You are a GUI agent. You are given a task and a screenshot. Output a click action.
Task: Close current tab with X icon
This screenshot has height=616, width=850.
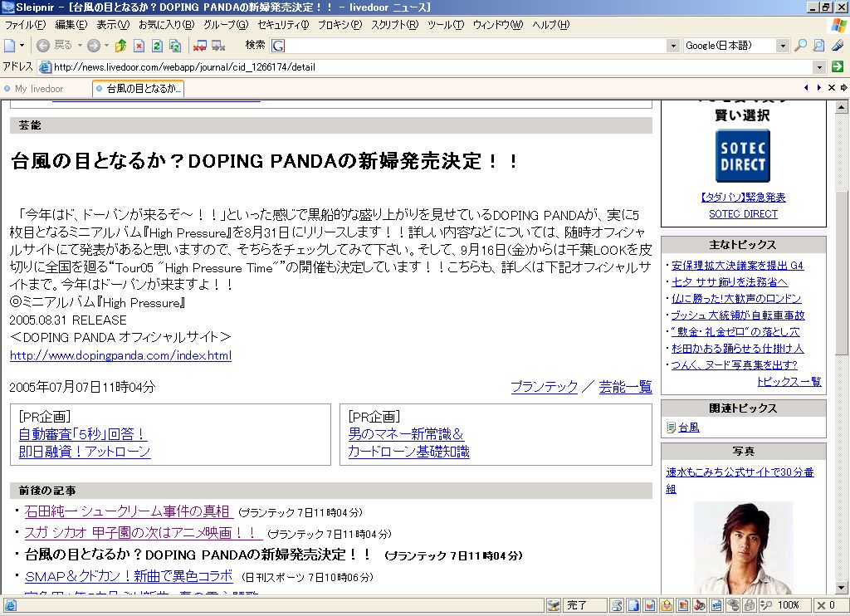pos(831,88)
